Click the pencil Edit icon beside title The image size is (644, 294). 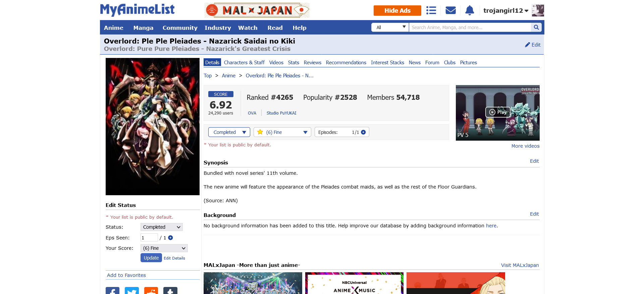click(x=533, y=45)
